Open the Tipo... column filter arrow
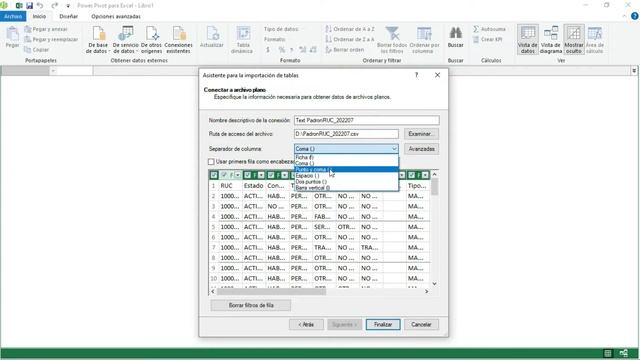The image size is (640, 360). click(x=425, y=175)
